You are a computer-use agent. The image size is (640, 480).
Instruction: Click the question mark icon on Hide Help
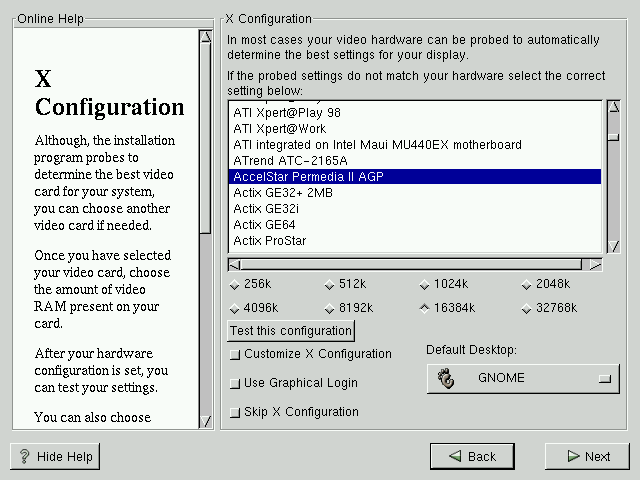point(24,457)
